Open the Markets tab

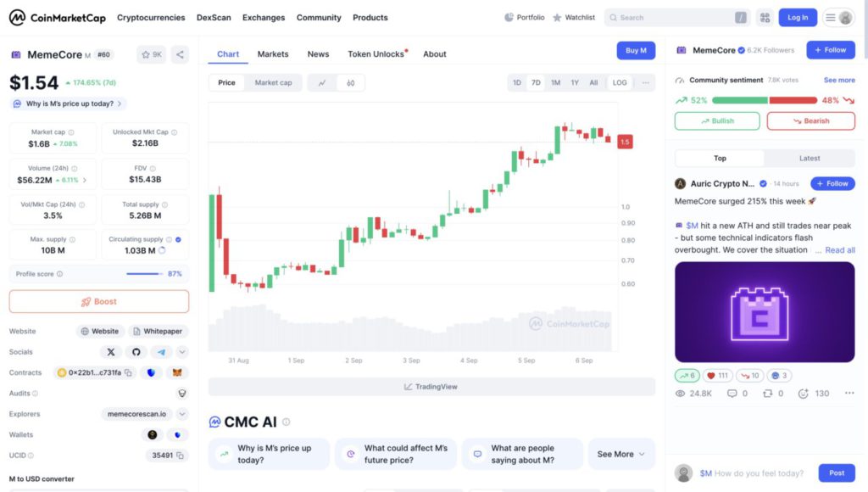(x=273, y=54)
